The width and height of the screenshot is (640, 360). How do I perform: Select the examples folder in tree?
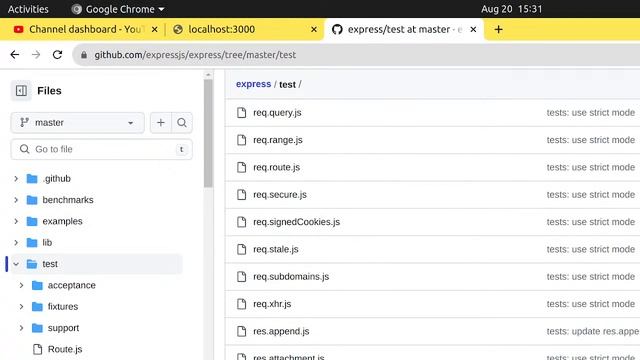coord(62,221)
